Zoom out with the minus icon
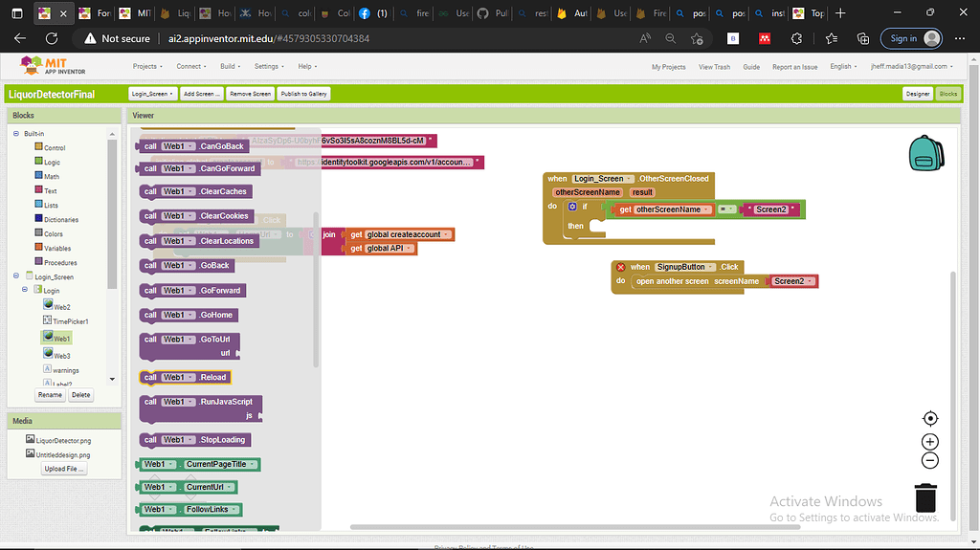The image size is (980, 550). (929, 460)
